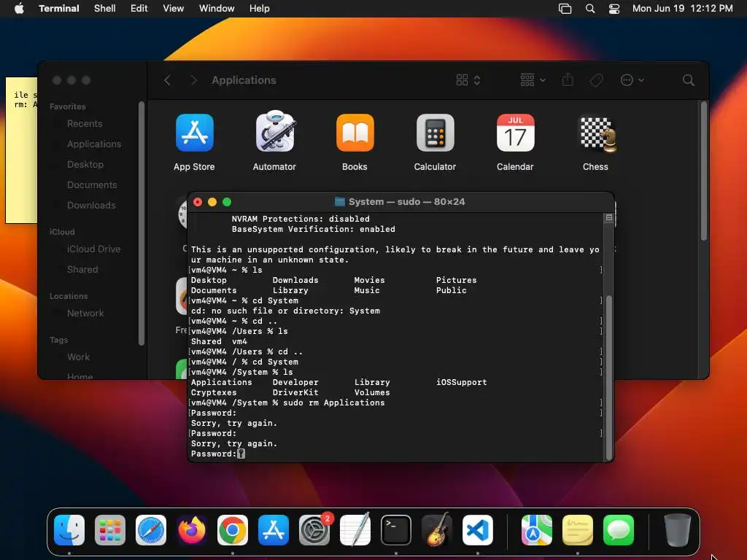Open Safari from the Dock
Image resolution: width=747 pixels, height=560 pixels.
click(151, 530)
